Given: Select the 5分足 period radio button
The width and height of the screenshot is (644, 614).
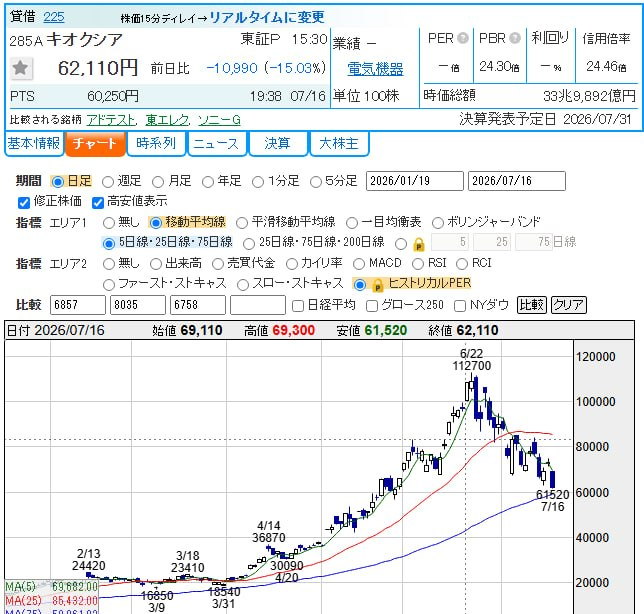Looking at the screenshot, I should tap(315, 182).
